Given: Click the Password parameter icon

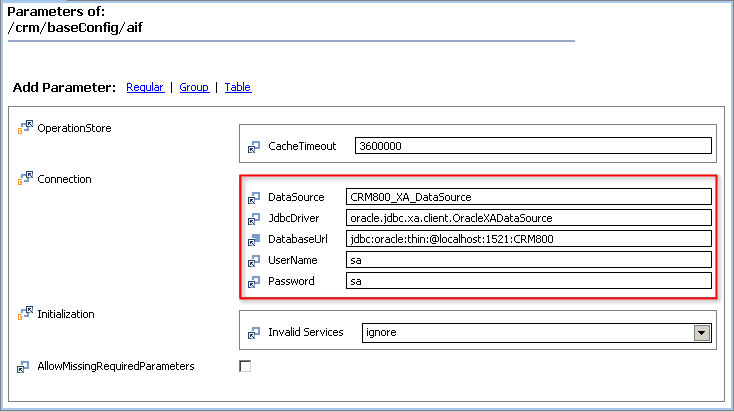Looking at the screenshot, I should 254,282.
